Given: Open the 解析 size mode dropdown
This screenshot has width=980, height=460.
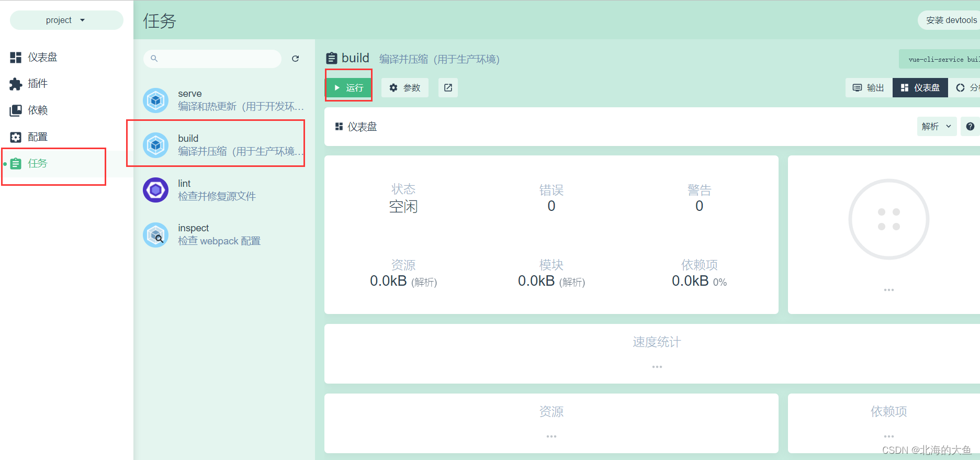Looking at the screenshot, I should point(937,127).
